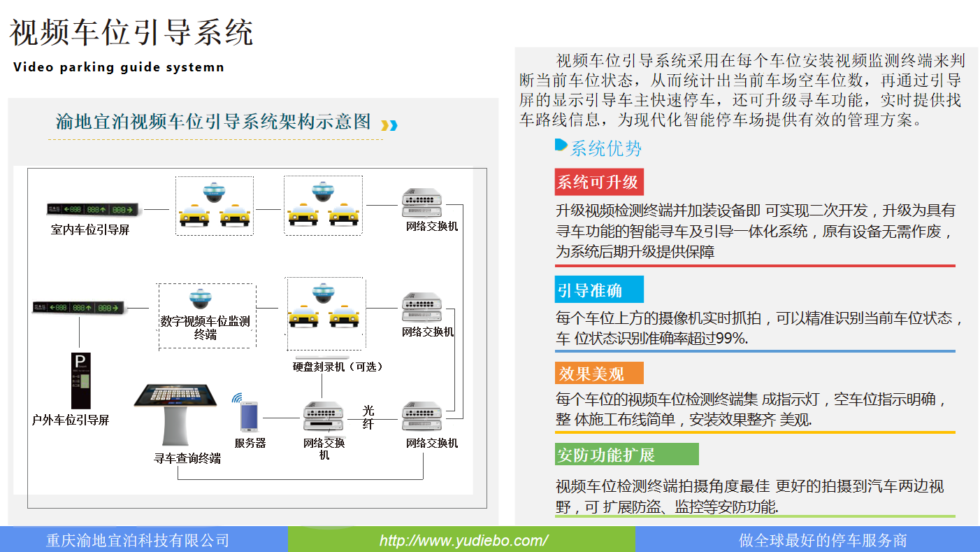Viewport: 980px width, 552px height.
Task: Select the 视频车位引导系统 main title
Action: tap(131, 33)
